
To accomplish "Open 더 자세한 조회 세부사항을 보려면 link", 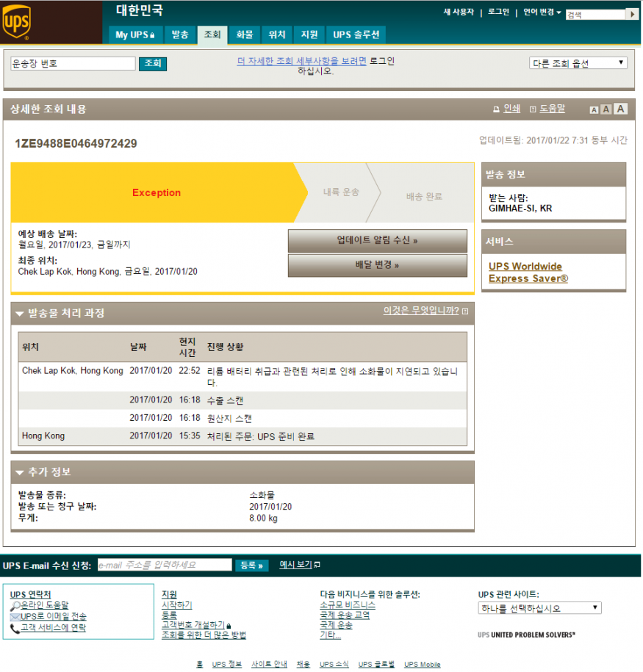I will coord(302,61).
